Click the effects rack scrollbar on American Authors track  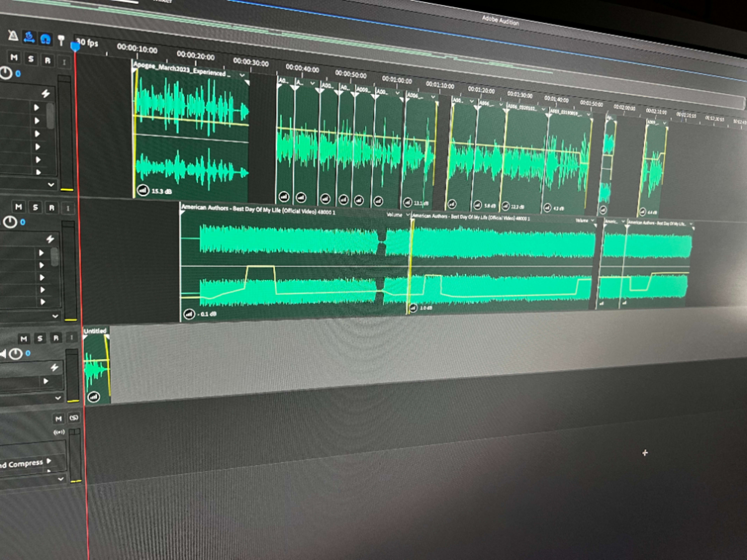click(54, 256)
